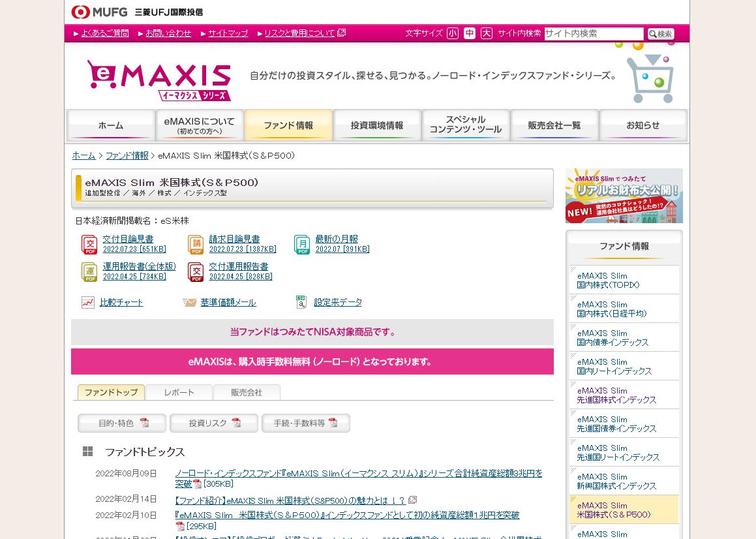Screen dimensions: 756x539
Task: Select eMAXIS Slim 国内株式(TOPIX) in sidebar
Action: [624, 281]
